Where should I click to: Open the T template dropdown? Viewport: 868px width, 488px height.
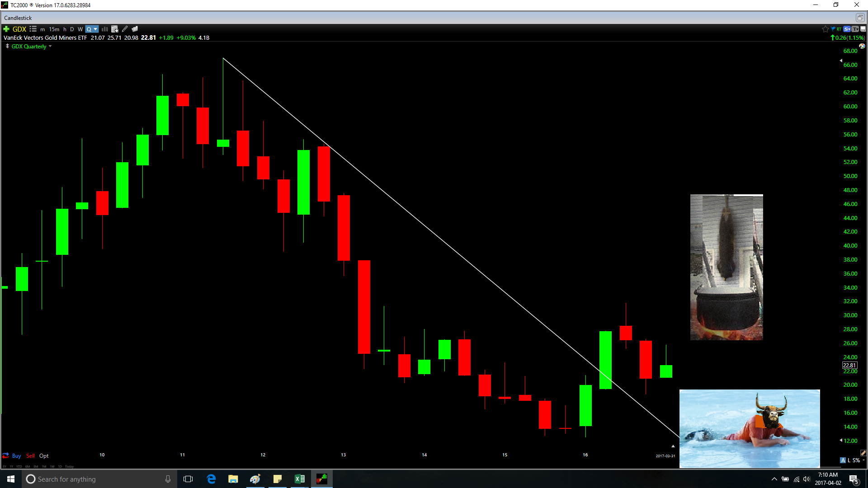pos(855,29)
